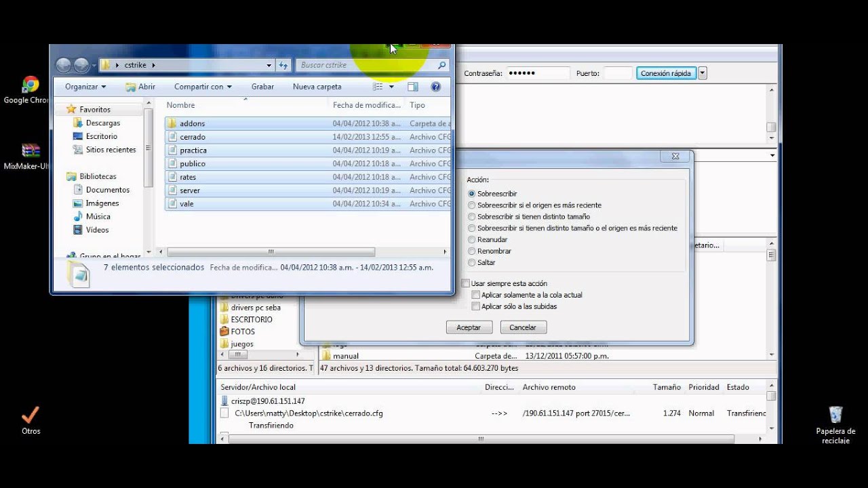The width and height of the screenshot is (868, 488).
Task: Click the Explorer horizontal scrollbar thumb
Action: click(271, 251)
